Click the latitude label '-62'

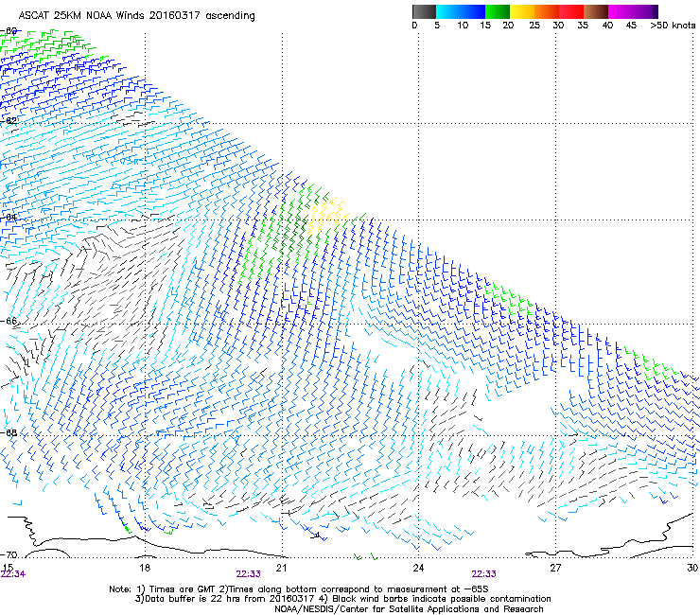(9, 121)
